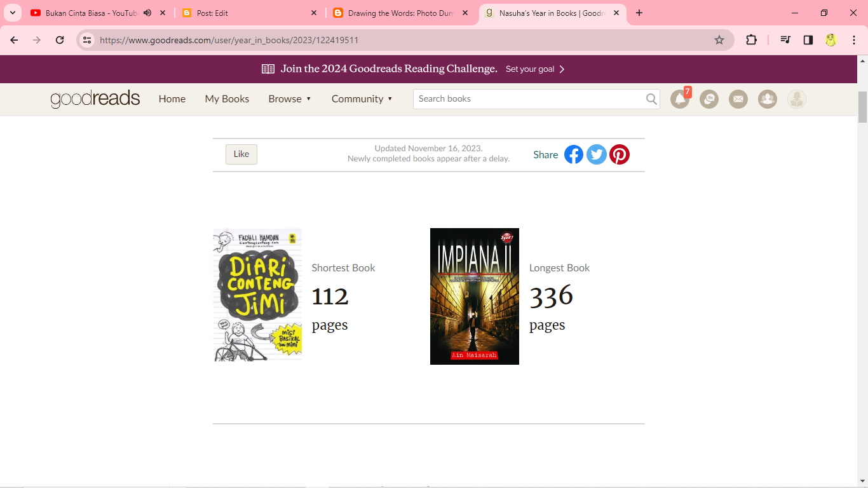The width and height of the screenshot is (868, 488).
Task: Open friends icon in Goodreads header
Action: [x=768, y=99]
